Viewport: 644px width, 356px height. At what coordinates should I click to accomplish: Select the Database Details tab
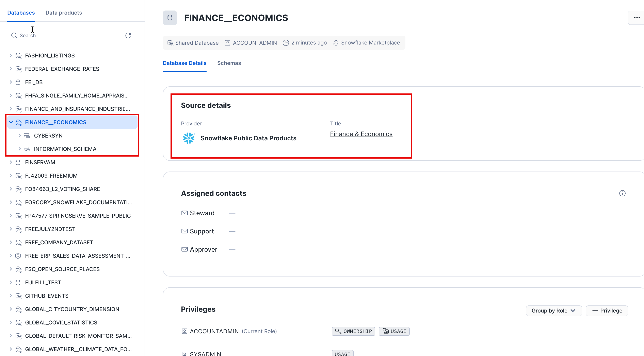pyautogui.click(x=184, y=63)
